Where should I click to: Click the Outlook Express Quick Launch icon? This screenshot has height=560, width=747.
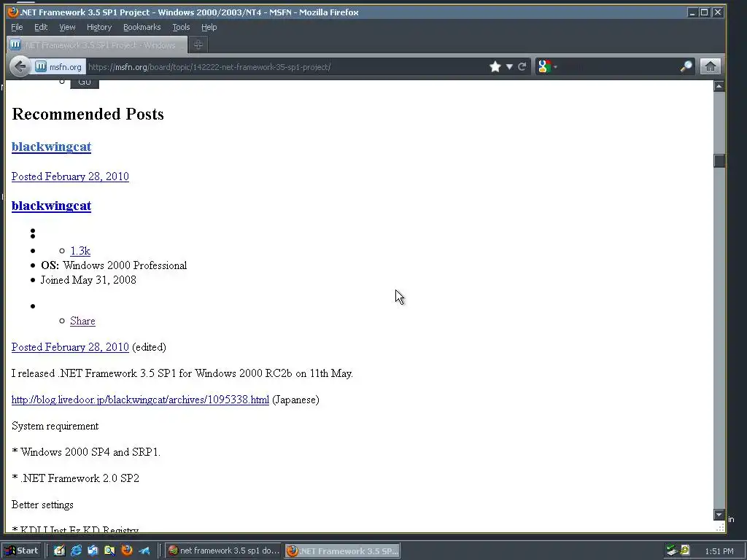click(x=93, y=551)
